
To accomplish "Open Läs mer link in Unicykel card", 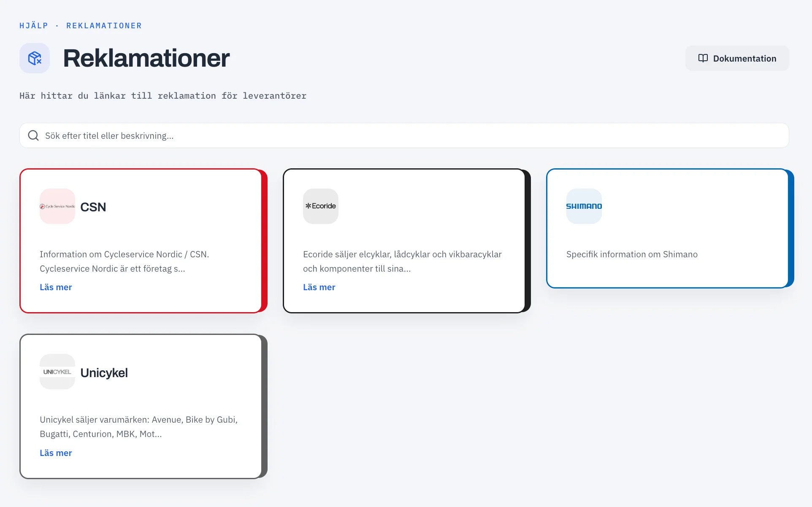I will tap(56, 453).
